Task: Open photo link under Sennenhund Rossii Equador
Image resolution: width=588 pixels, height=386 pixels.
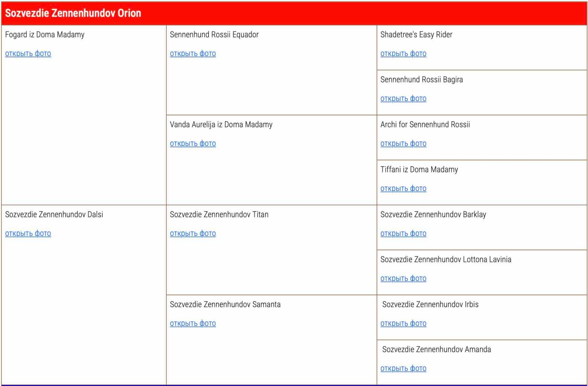Action: (193, 54)
